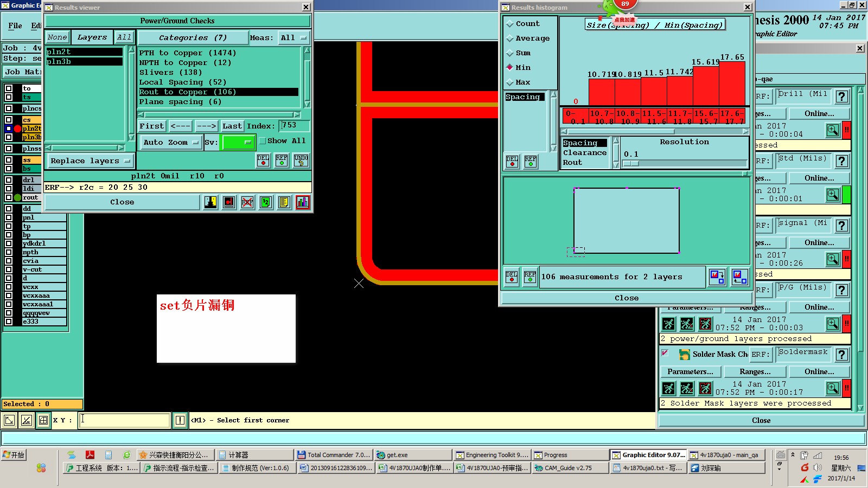The height and width of the screenshot is (488, 868).
Task: Select the Max radio option
Action: 510,82
